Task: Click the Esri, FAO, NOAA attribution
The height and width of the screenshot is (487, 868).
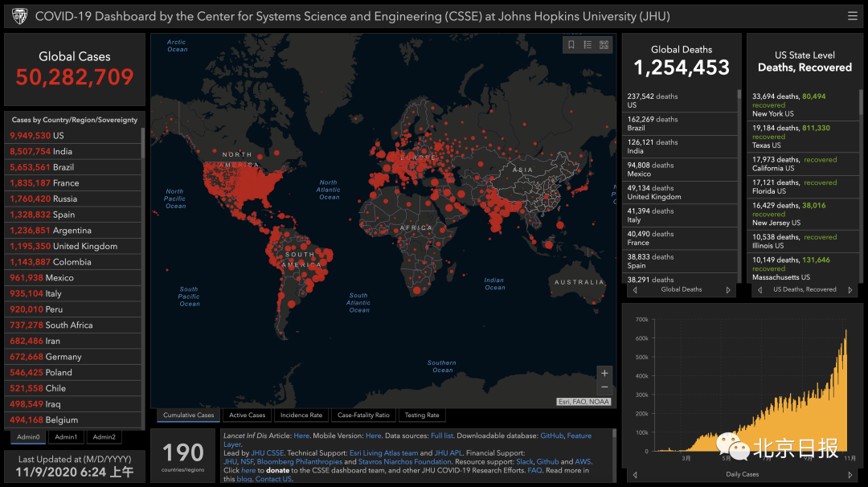Action: coord(583,402)
